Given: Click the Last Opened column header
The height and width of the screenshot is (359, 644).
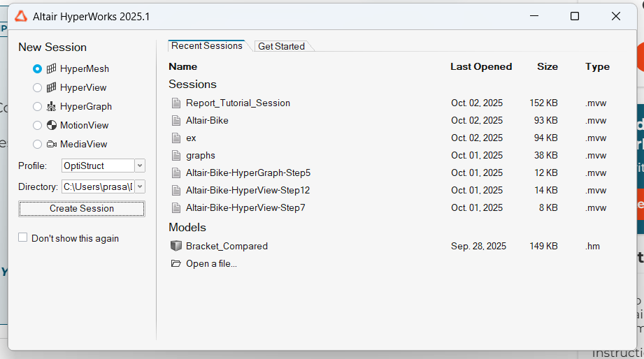Looking at the screenshot, I should click(x=481, y=67).
